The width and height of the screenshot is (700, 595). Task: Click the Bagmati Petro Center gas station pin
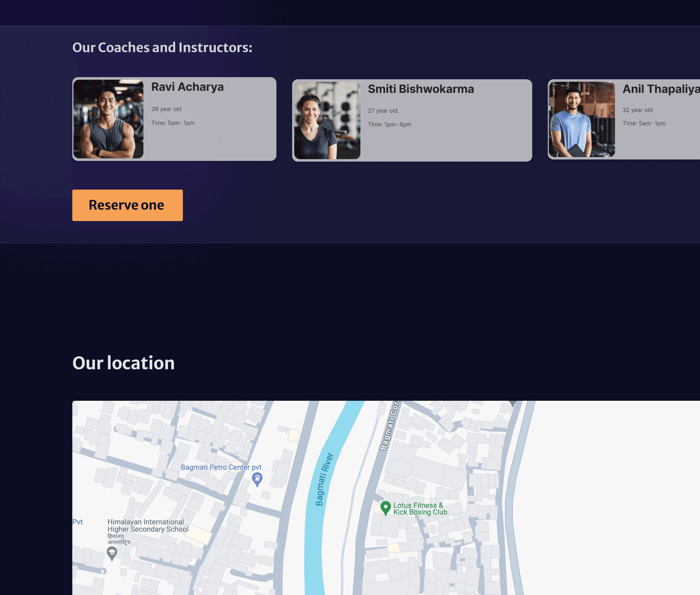pyautogui.click(x=257, y=478)
